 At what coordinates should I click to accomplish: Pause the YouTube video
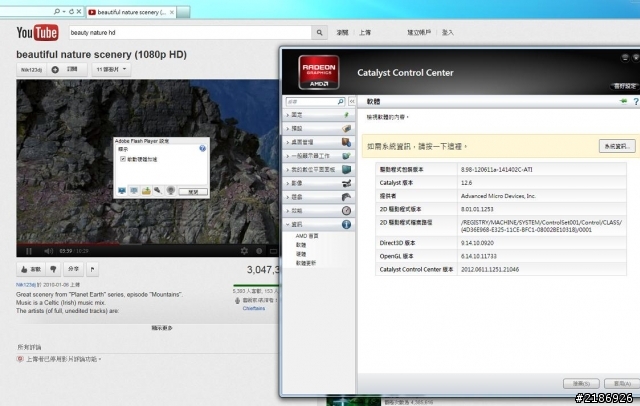[29, 251]
